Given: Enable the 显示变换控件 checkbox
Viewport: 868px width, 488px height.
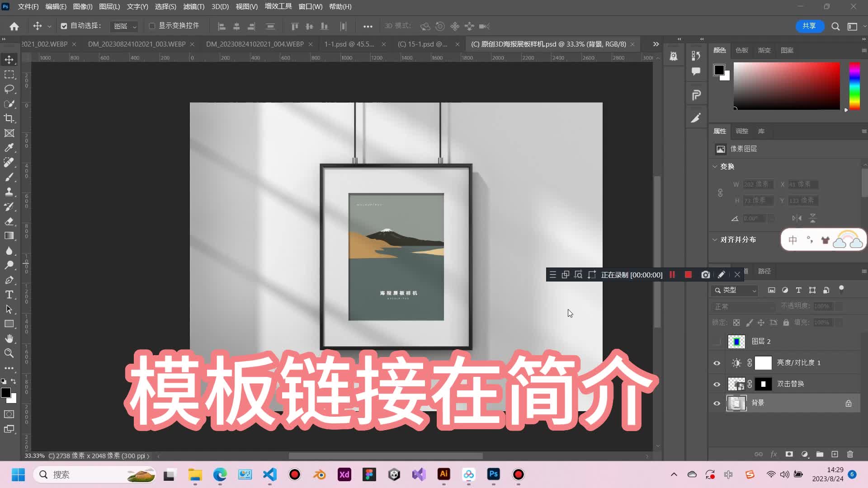Looking at the screenshot, I should coord(152,26).
